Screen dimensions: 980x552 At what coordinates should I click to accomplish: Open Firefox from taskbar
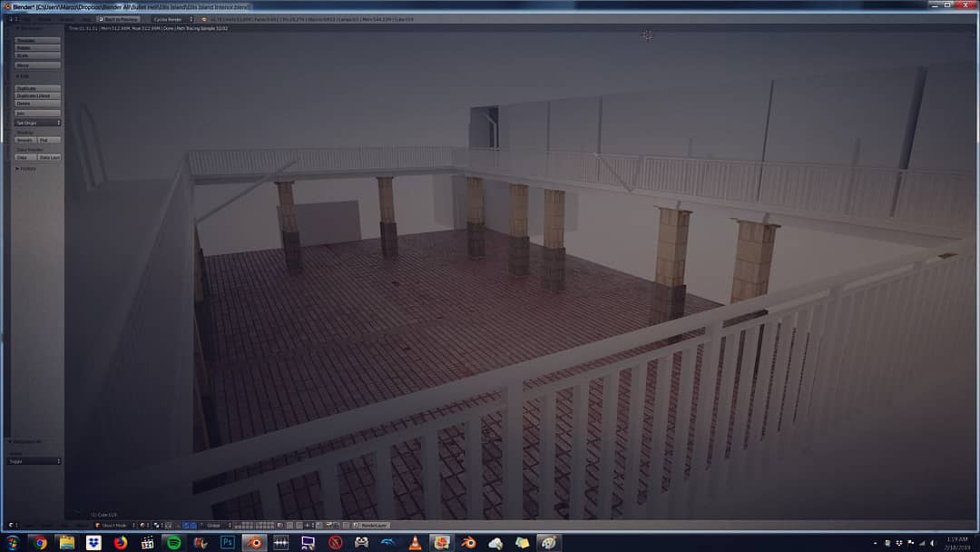[121, 543]
